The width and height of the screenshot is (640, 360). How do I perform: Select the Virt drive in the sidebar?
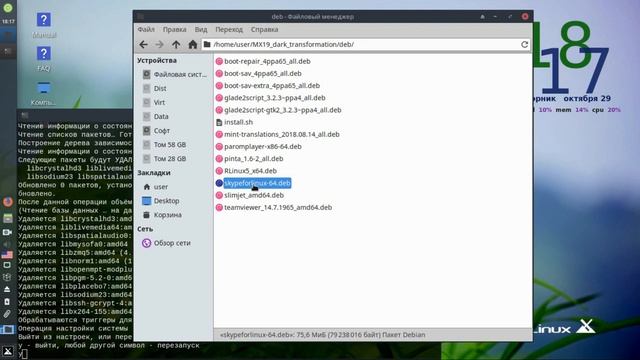coord(159,102)
